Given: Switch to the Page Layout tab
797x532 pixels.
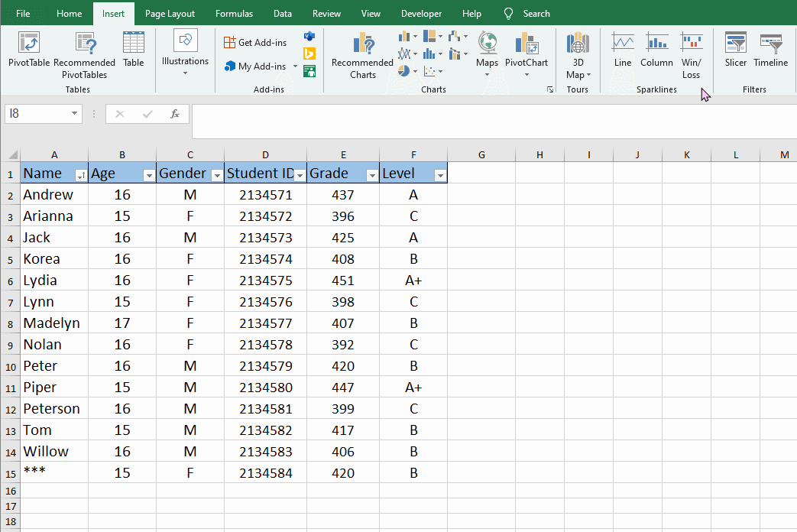Looking at the screenshot, I should coord(170,14).
